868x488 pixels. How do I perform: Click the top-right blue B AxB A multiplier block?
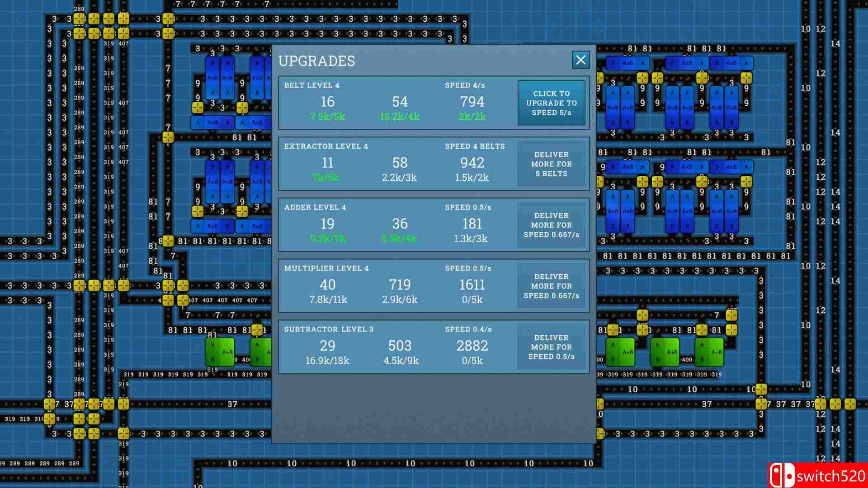(731, 63)
